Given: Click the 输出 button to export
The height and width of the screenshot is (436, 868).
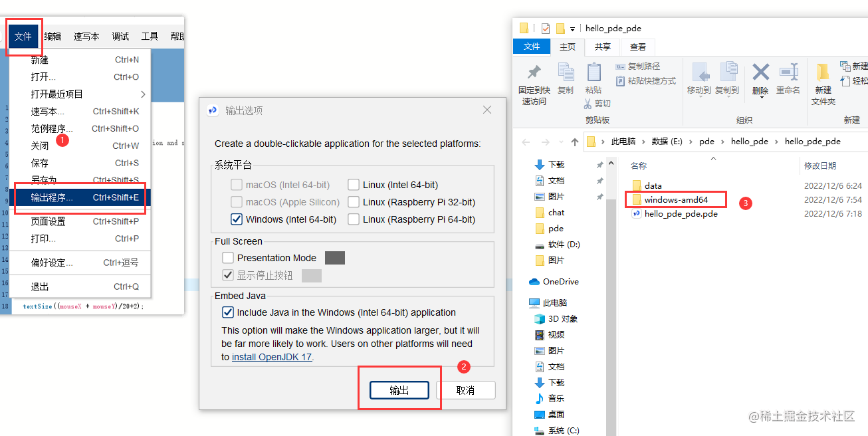Looking at the screenshot, I should coord(399,390).
